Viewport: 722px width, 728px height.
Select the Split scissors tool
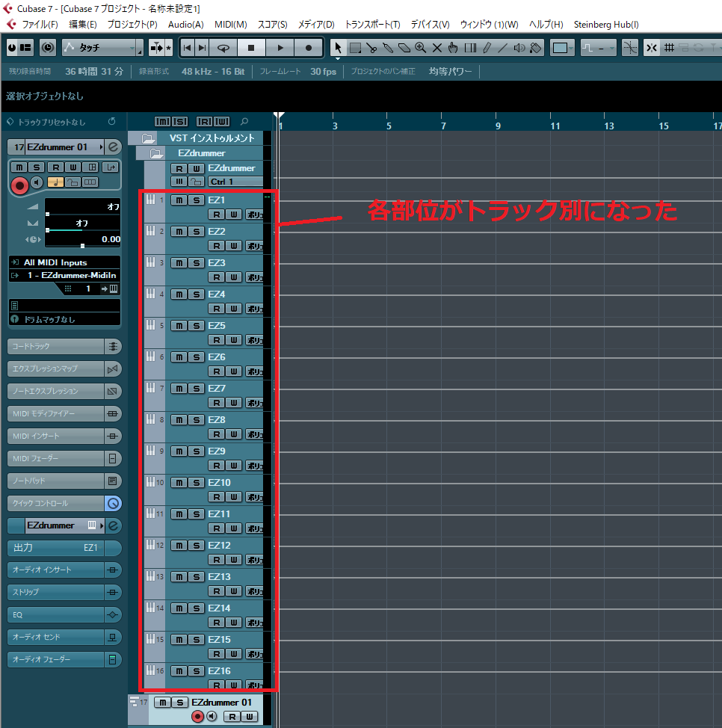[x=371, y=48]
